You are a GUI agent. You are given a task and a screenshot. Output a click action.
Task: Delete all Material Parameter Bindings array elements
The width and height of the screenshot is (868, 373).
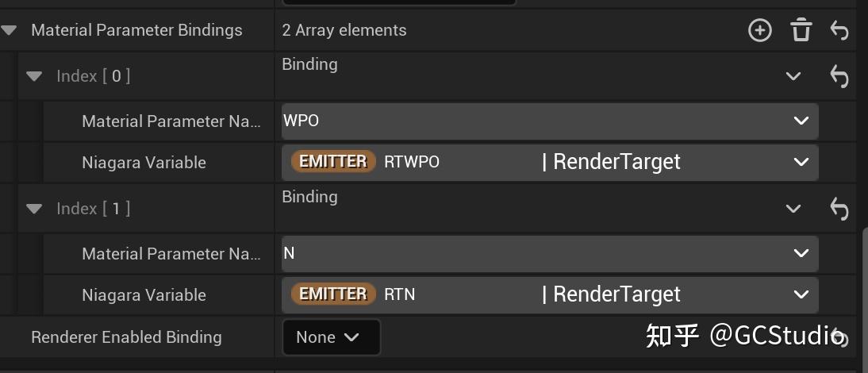tap(801, 30)
